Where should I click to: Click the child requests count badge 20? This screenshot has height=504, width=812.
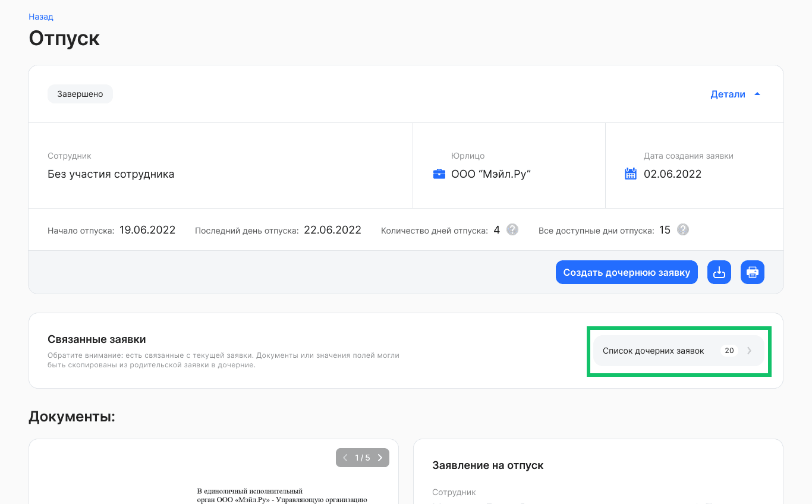coord(729,351)
